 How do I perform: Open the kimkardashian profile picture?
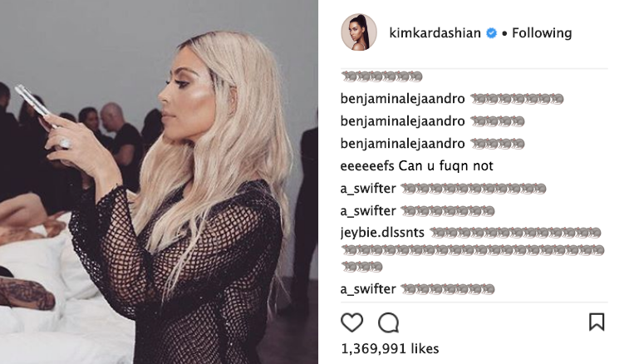[x=359, y=32]
